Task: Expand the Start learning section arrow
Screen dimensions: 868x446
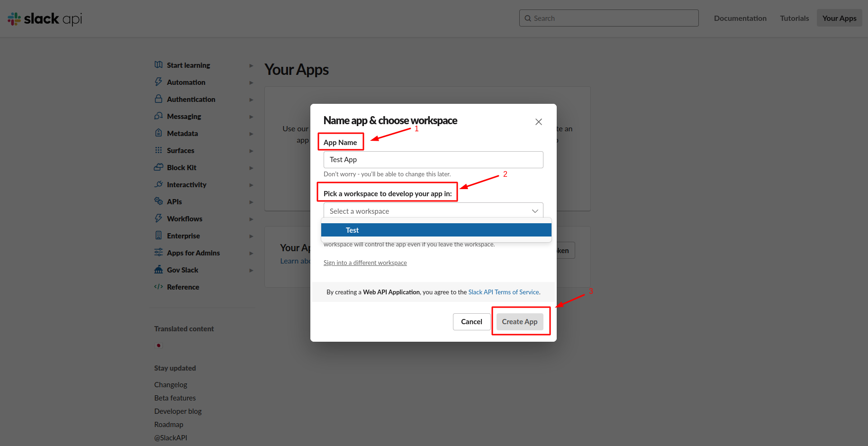Action: pos(251,65)
